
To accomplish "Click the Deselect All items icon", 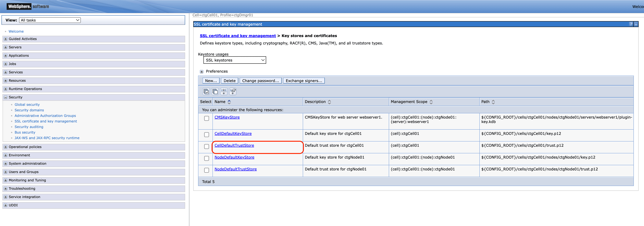I will [x=215, y=92].
